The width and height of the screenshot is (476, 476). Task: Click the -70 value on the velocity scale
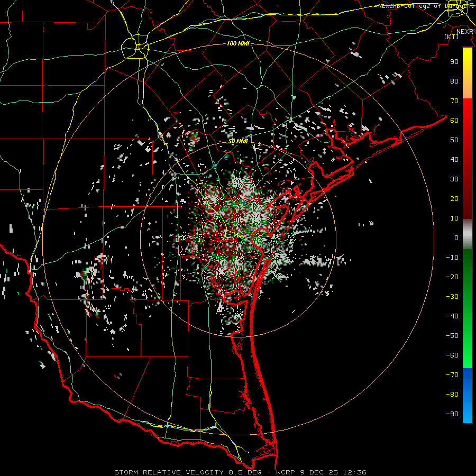click(452, 375)
